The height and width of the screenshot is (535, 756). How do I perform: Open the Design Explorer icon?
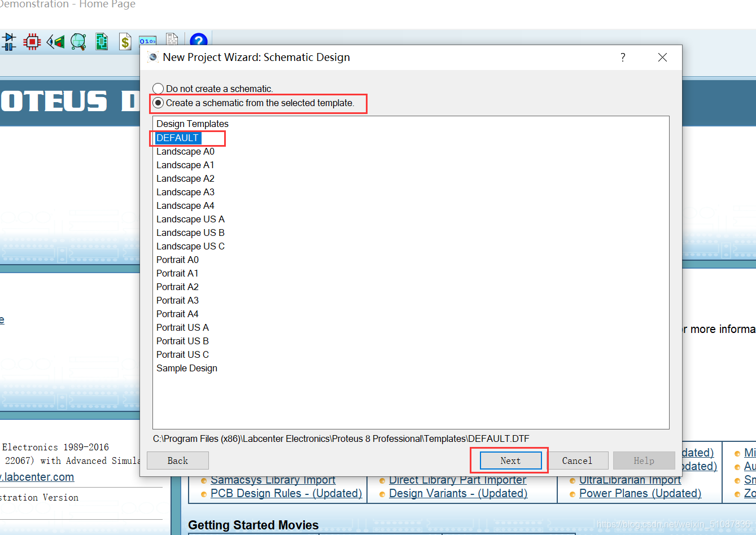pos(102,42)
